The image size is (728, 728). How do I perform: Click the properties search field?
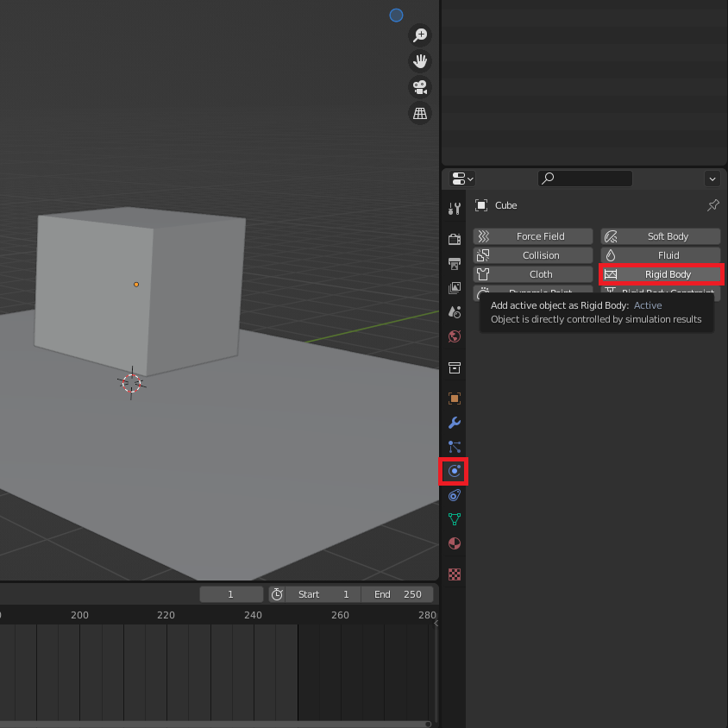tap(585, 179)
